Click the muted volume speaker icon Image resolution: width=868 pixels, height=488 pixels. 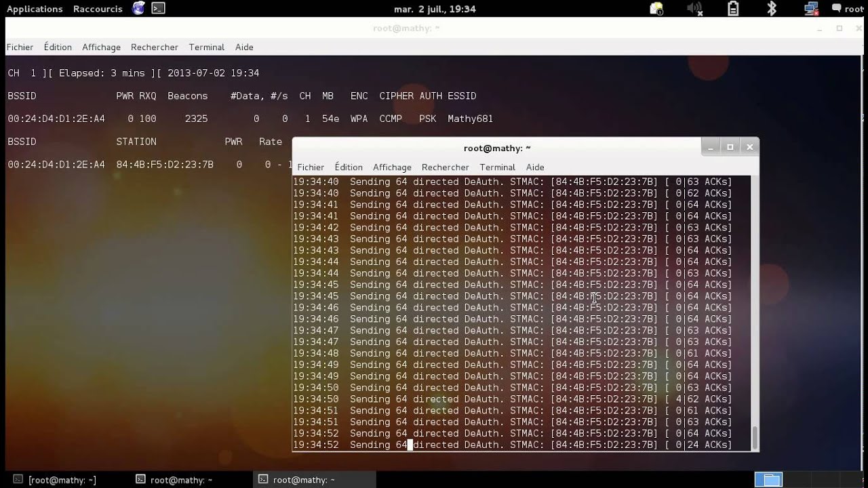[694, 9]
